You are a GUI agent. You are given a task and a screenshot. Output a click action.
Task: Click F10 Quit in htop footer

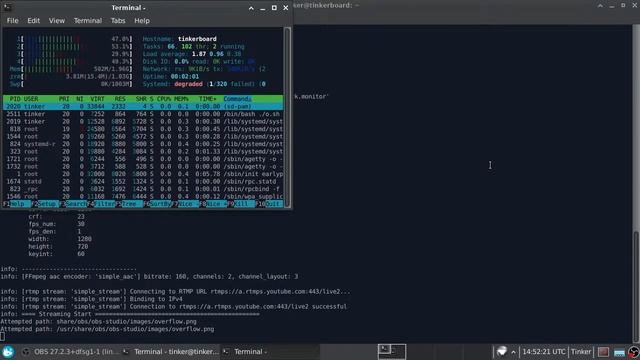coord(269,204)
